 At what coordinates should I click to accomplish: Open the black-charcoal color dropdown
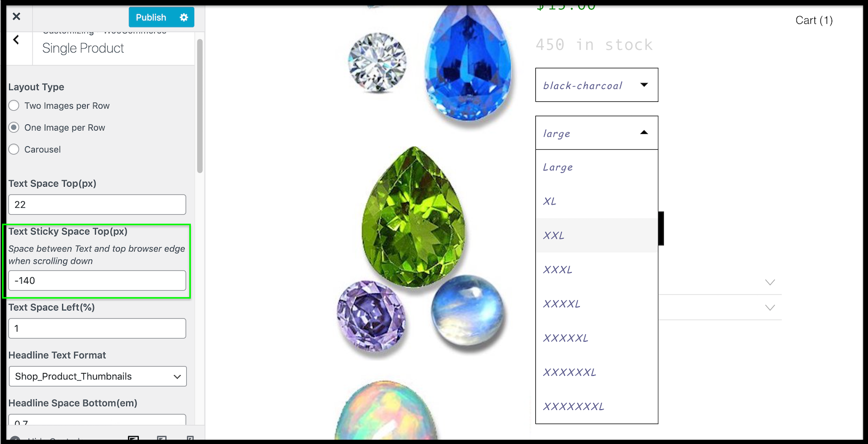pyautogui.click(x=597, y=85)
